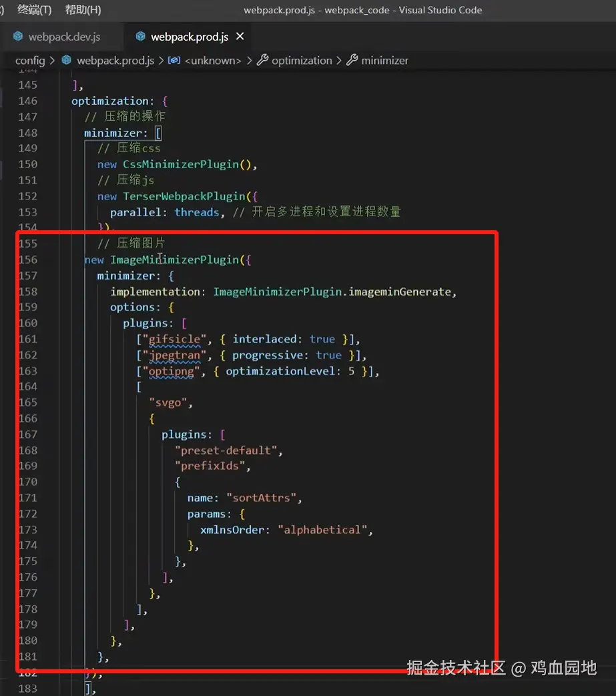
Task: Click the comment '压缩的操作'
Action: tap(134, 117)
